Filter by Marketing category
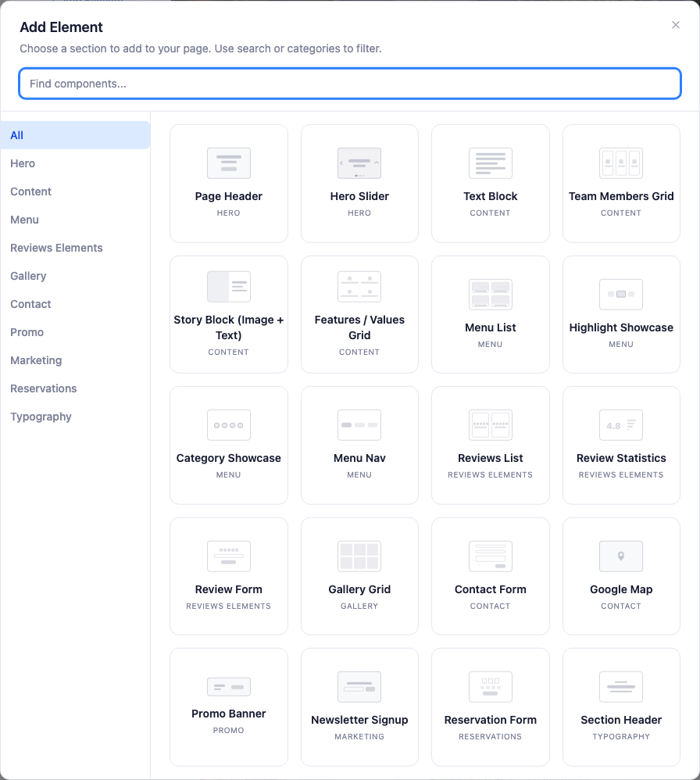 pyautogui.click(x=75, y=360)
